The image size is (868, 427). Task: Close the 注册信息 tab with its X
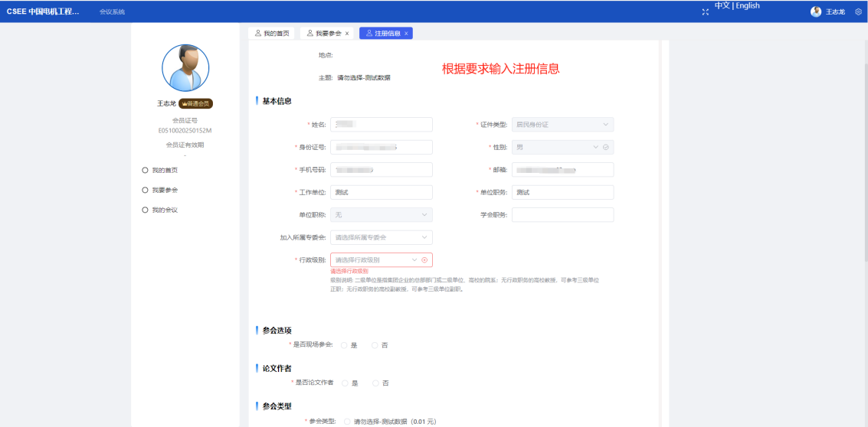406,34
